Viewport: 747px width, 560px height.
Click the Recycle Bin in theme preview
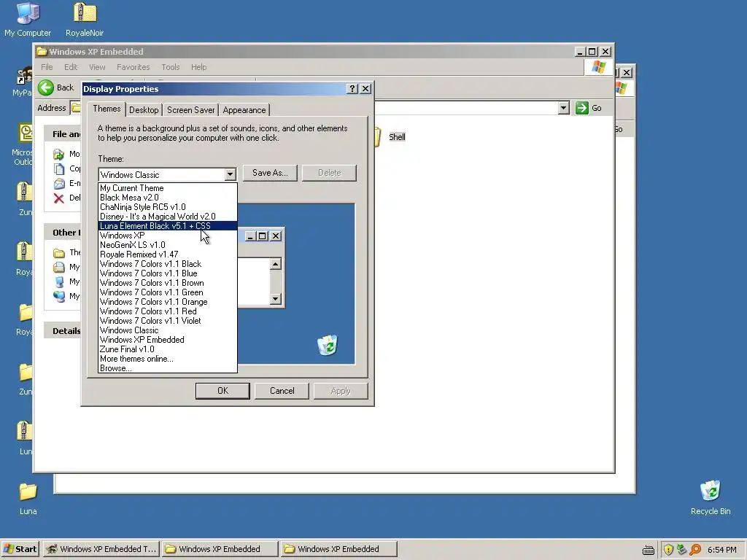point(328,345)
